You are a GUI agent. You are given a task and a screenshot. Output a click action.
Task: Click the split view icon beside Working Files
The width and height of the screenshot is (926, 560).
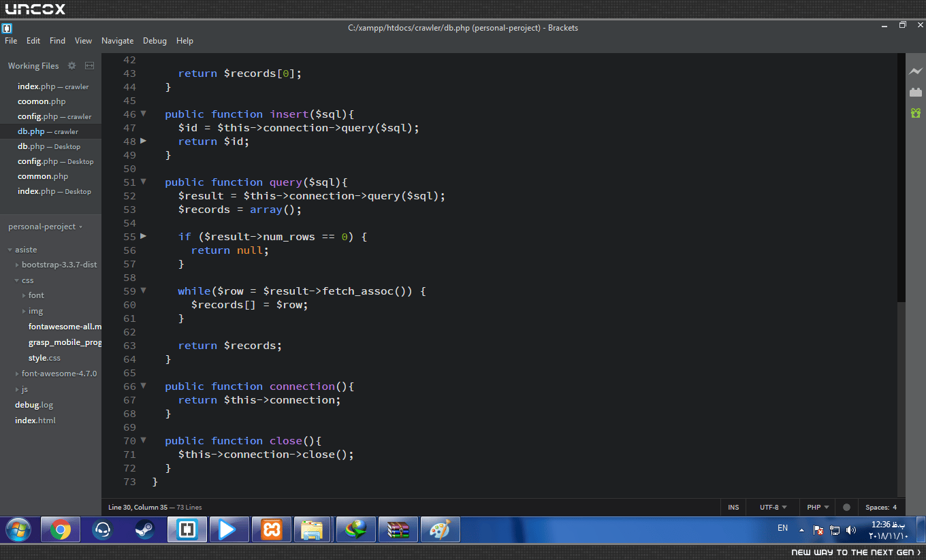(x=89, y=66)
